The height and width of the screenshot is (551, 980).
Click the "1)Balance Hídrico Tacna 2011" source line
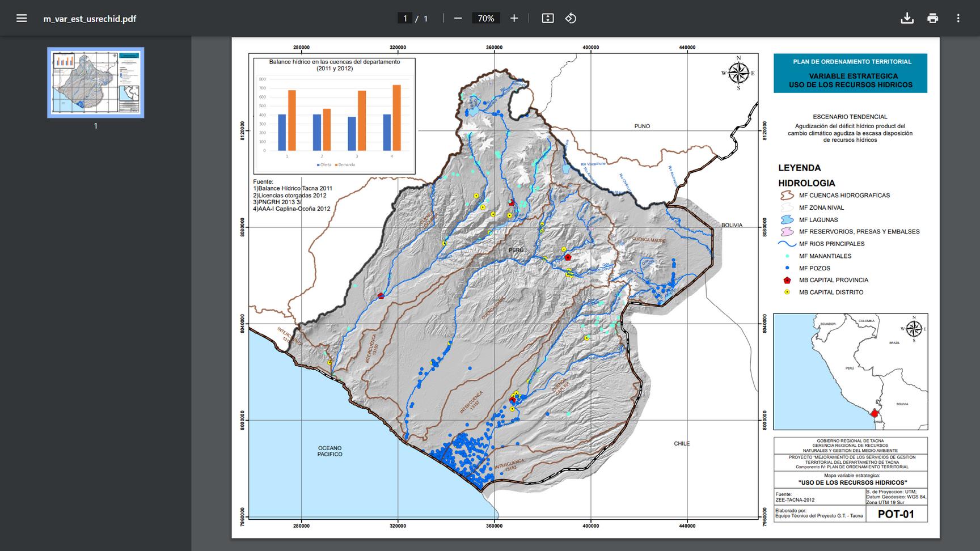293,188
